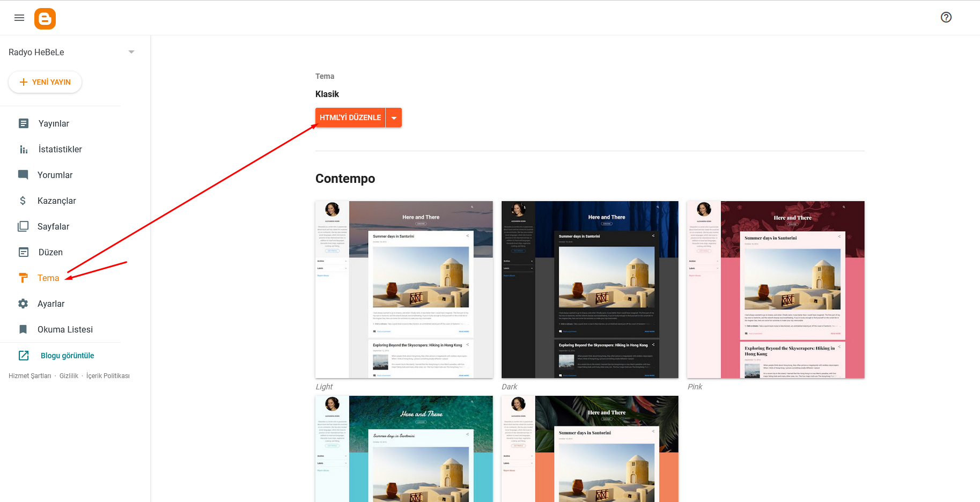
Task: Click the İstatistikler bar chart icon
Action: point(24,149)
